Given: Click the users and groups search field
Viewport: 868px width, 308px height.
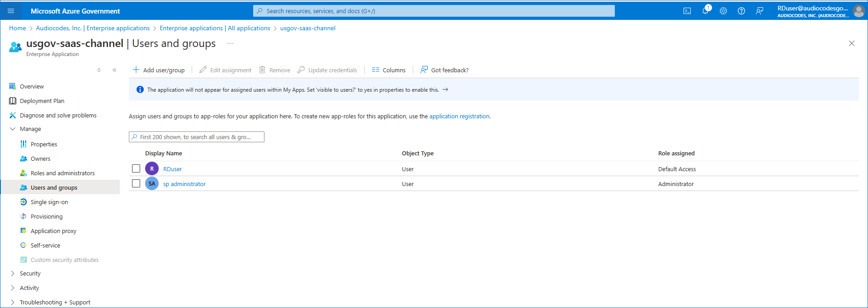Looking at the screenshot, I should tap(197, 137).
